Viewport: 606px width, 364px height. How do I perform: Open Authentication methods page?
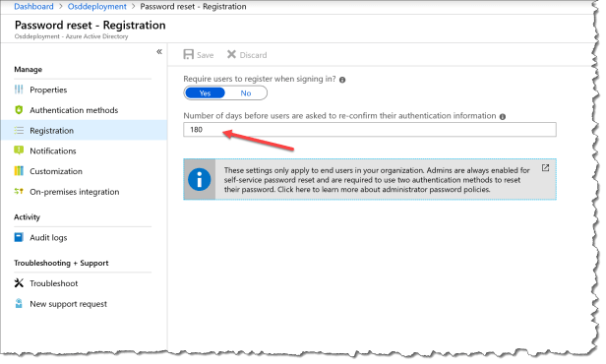[x=74, y=110]
